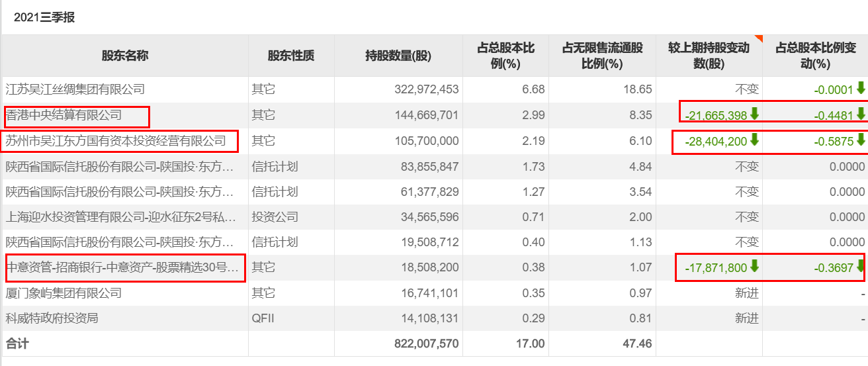Viewport: 868px width, 366px height.
Task: Click green arrow next to -0.5875
Action: pos(860,140)
